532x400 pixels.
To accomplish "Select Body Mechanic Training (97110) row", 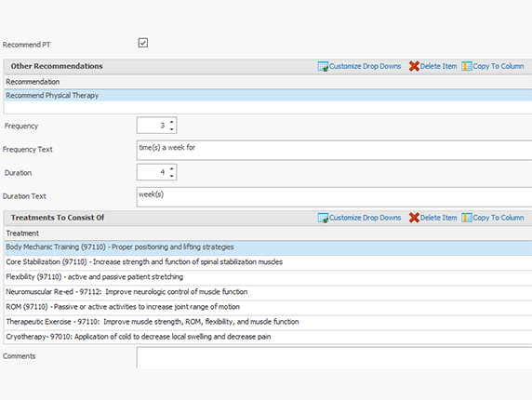I will click(268, 247).
